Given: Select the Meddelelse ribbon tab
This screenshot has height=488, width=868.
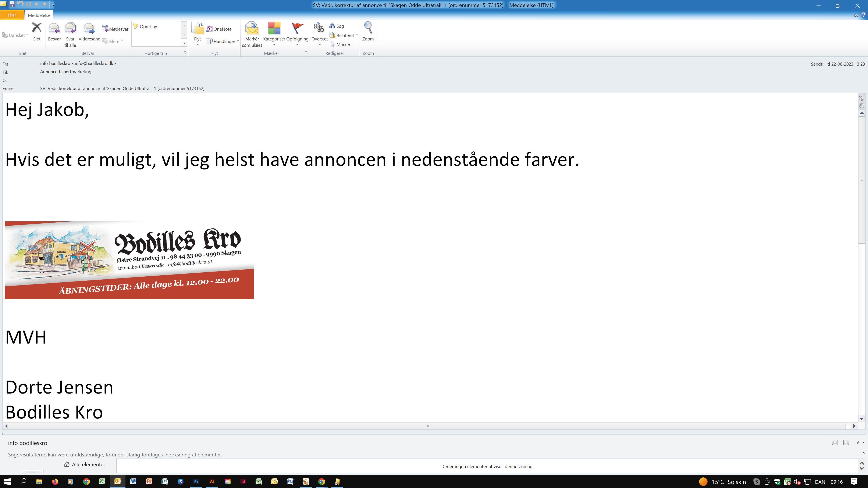Looking at the screenshot, I should coord(39,15).
